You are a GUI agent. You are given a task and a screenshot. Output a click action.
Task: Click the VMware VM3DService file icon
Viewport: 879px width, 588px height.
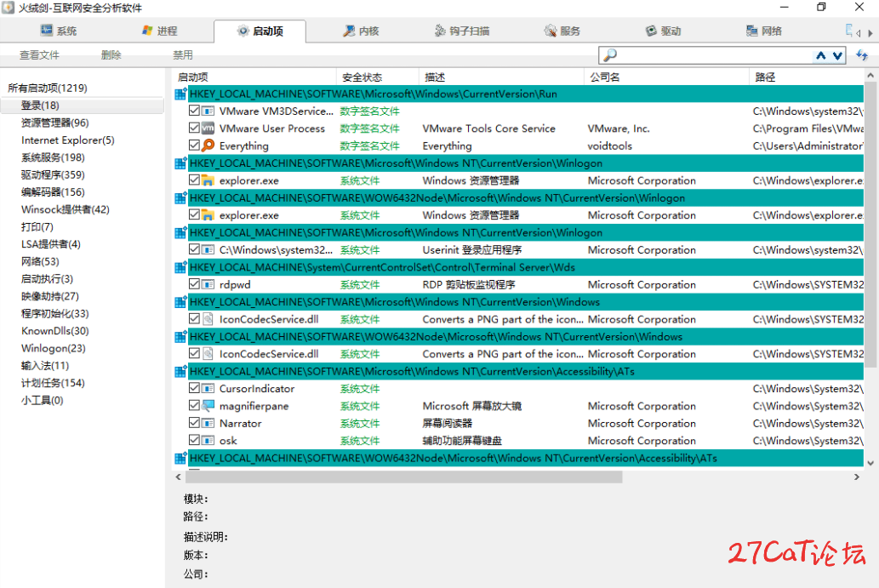(208, 111)
